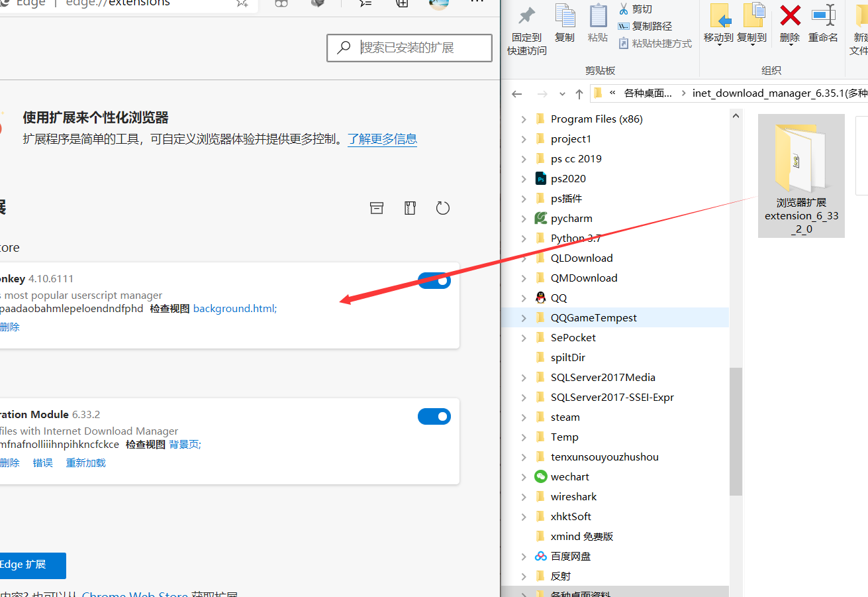Expand the QLDownload folder node

(524, 258)
